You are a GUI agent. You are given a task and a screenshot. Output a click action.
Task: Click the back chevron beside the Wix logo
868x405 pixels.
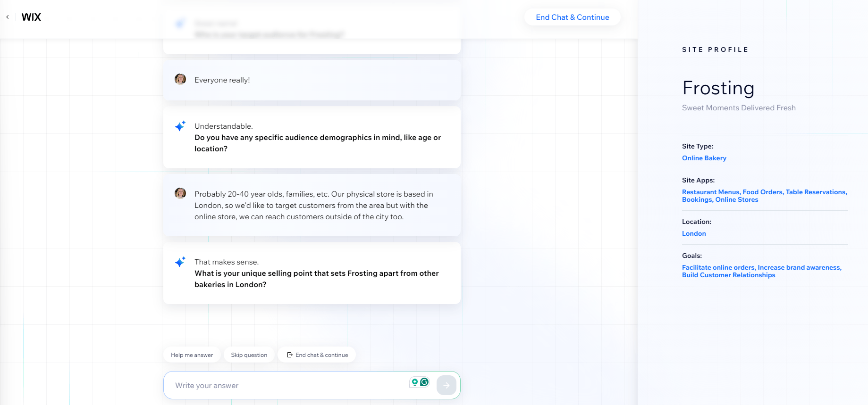pyautogui.click(x=8, y=17)
